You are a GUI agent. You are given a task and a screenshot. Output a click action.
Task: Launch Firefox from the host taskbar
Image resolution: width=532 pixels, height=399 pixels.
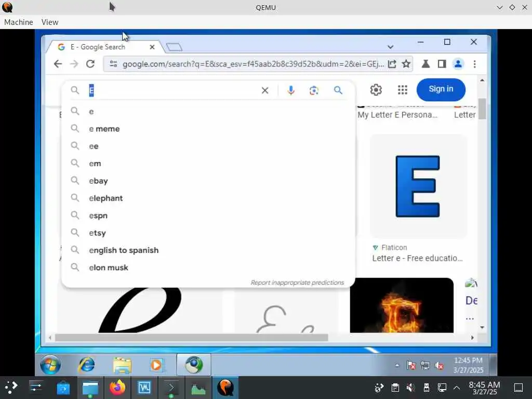coord(117,388)
